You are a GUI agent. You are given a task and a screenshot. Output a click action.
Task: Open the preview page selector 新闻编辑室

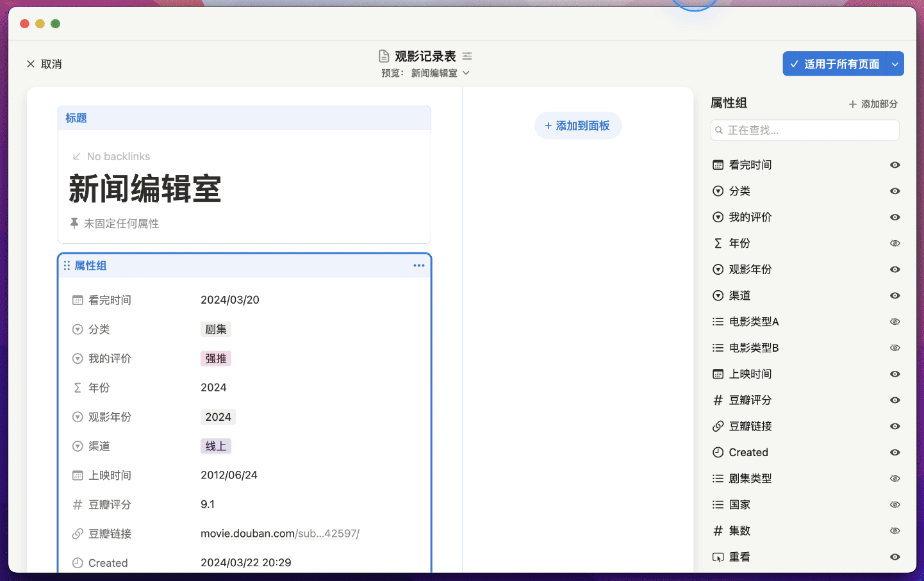440,73
